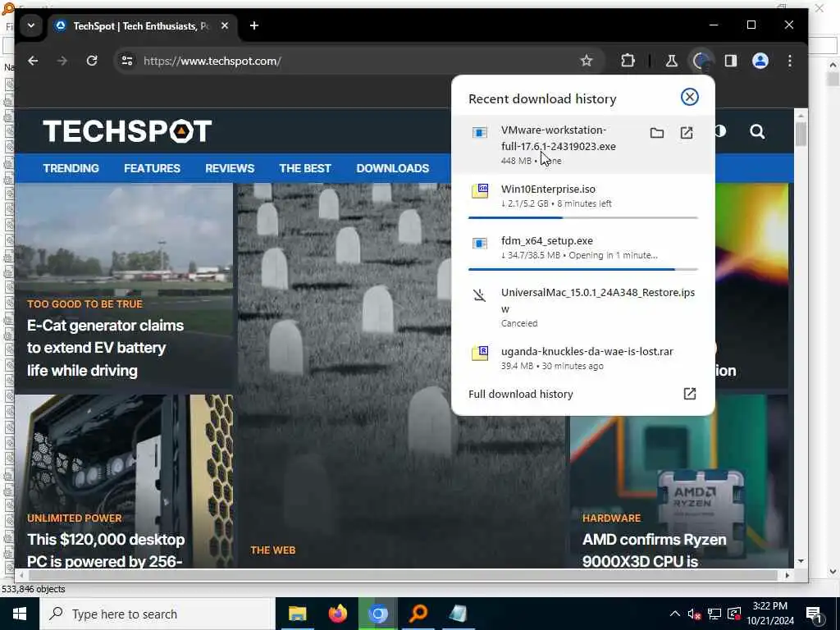Screen dimensions: 840x630
Task: Click taskbar clock showing 3:22 PM
Action: (770, 614)
